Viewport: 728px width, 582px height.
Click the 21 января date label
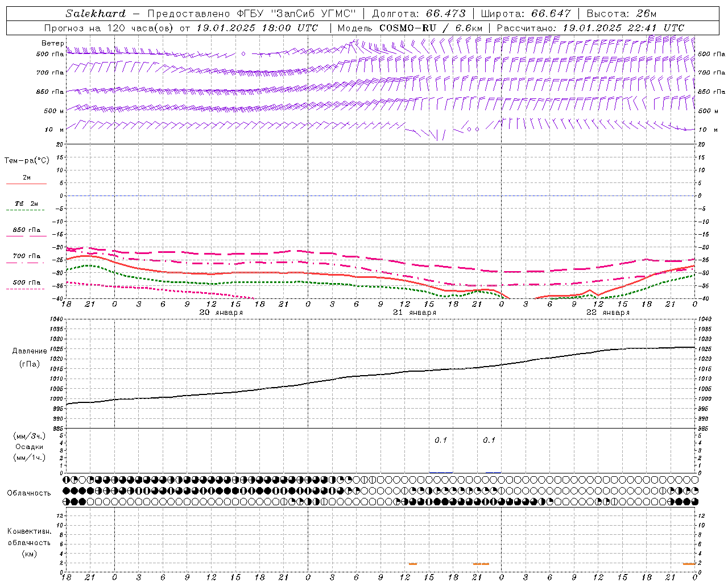[414, 313]
